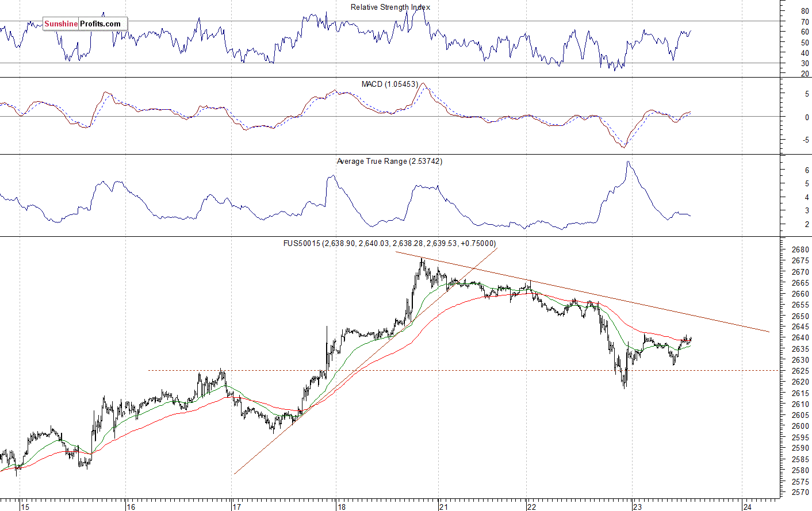The width and height of the screenshot is (812, 511).
Task: Click the 2655 price axis label
Action: [x=800, y=305]
